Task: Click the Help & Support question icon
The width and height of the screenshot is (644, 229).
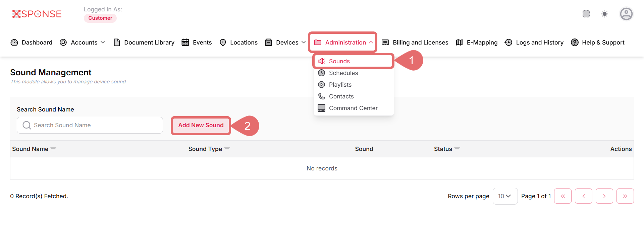Action: 575,43
